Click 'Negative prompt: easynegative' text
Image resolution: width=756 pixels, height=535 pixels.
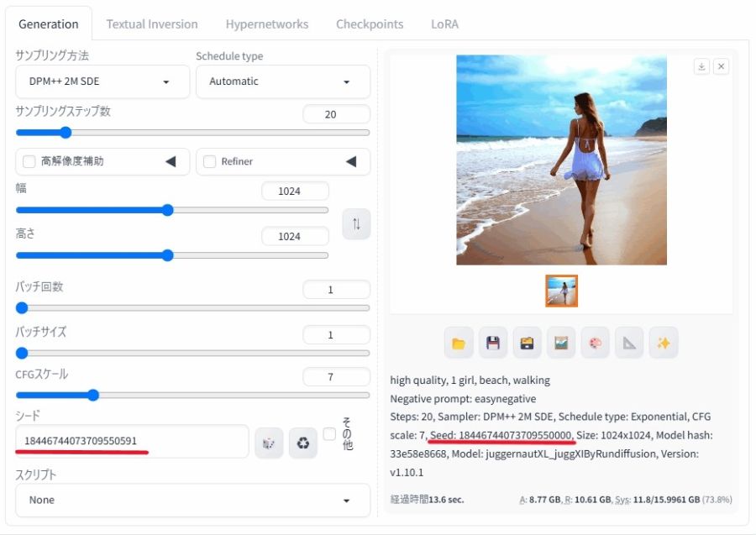pos(463,399)
